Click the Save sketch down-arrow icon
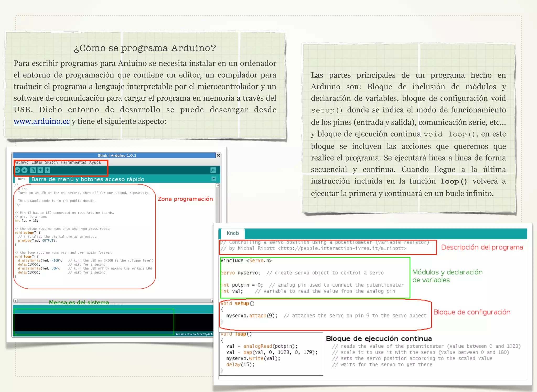The image size is (537, 392). tap(47, 170)
